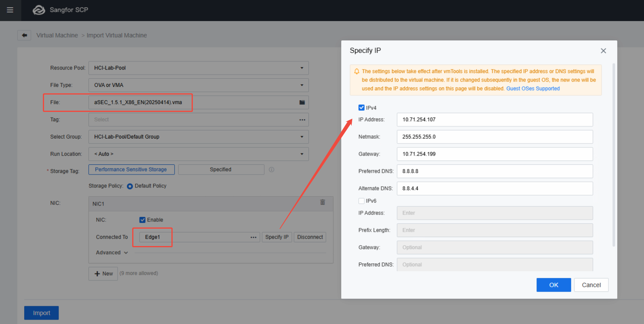644x324 pixels.
Task: Show Storage Tag info tooltip
Action: point(272,170)
